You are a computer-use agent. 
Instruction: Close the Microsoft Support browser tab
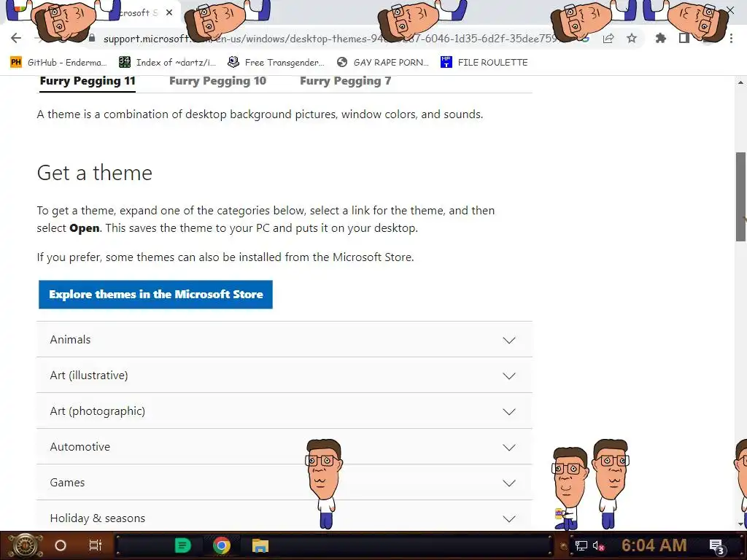tap(169, 13)
